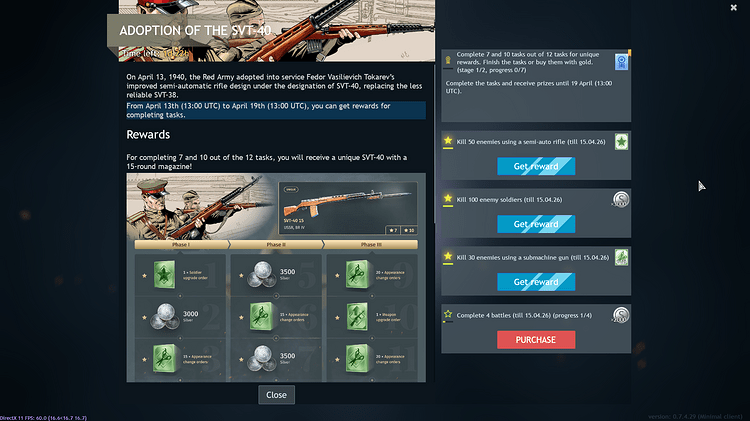750x421 pixels.
Task: Get reward for Kill 50 enemies task
Action: pyautogui.click(x=536, y=166)
